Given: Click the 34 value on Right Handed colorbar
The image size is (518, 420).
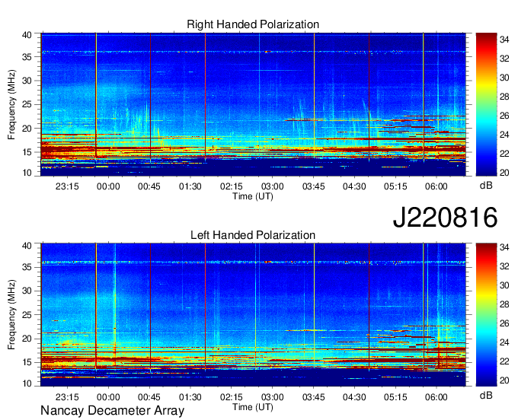Looking at the screenshot, I should coord(504,40).
